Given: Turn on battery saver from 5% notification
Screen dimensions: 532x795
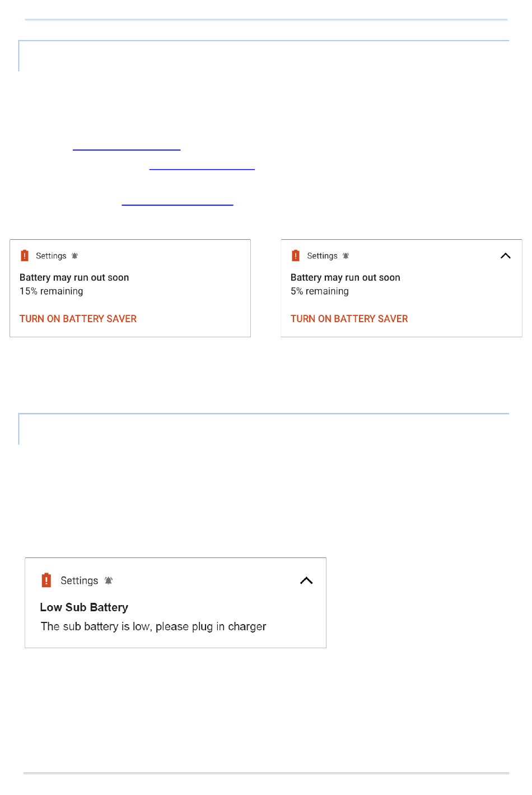Looking at the screenshot, I should click(x=349, y=319).
